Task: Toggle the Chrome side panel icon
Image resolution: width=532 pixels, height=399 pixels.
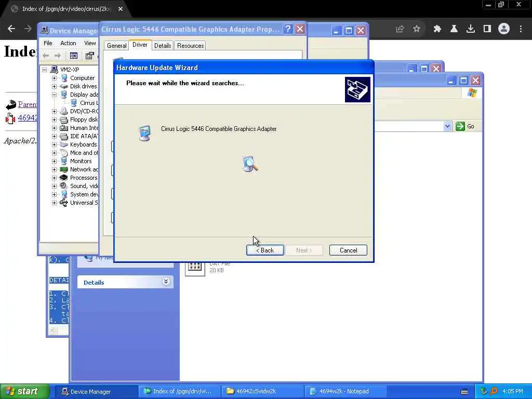Action: (487, 29)
